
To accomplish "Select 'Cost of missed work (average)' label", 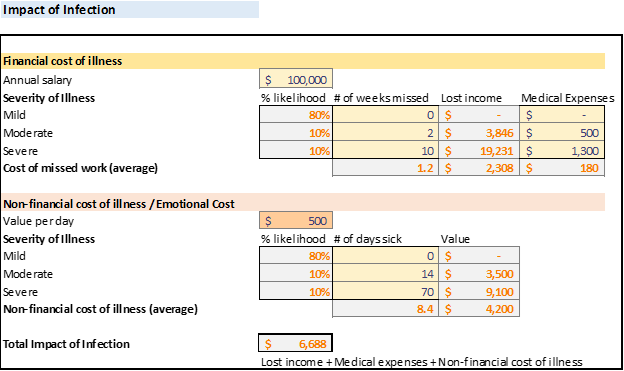I will (x=80, y=168).
